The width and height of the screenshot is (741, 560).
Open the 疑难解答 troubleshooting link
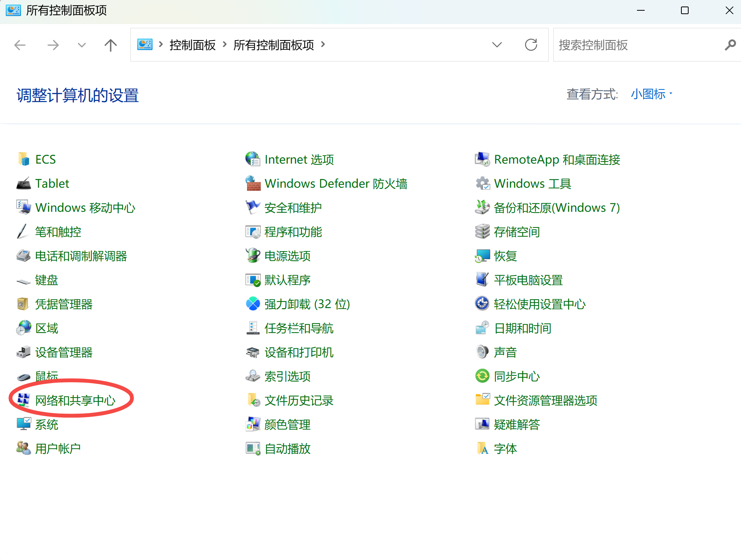[x=517, y=425]
